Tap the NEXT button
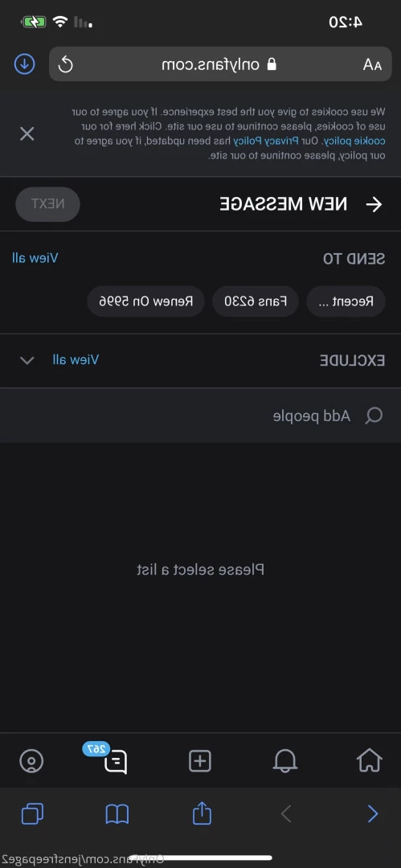401x868 pixels. click(x=47, y=203)
